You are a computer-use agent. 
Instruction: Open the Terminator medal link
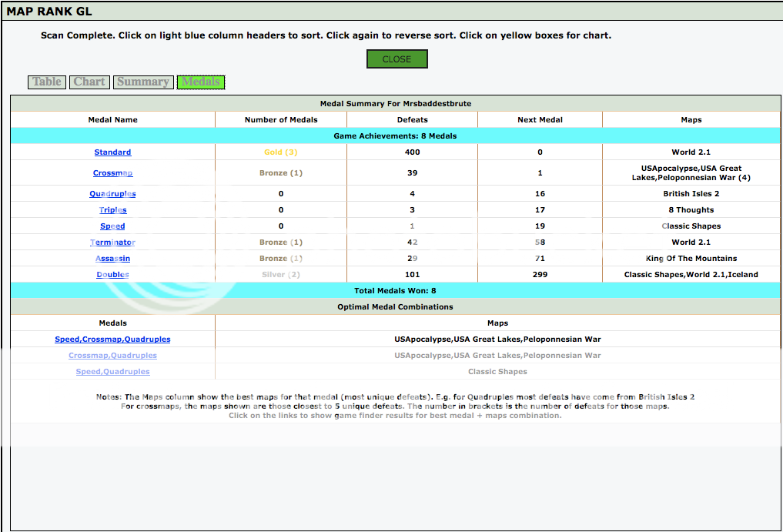(x=112, y=243)
